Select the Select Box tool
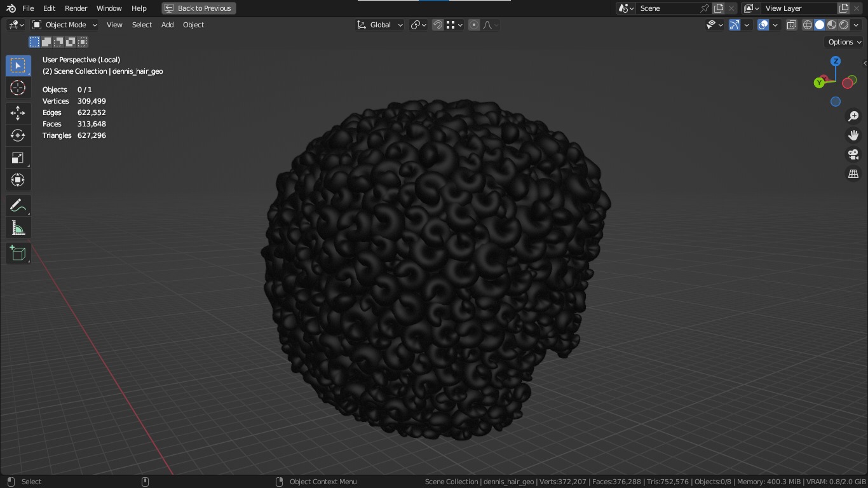 [18, 65]
